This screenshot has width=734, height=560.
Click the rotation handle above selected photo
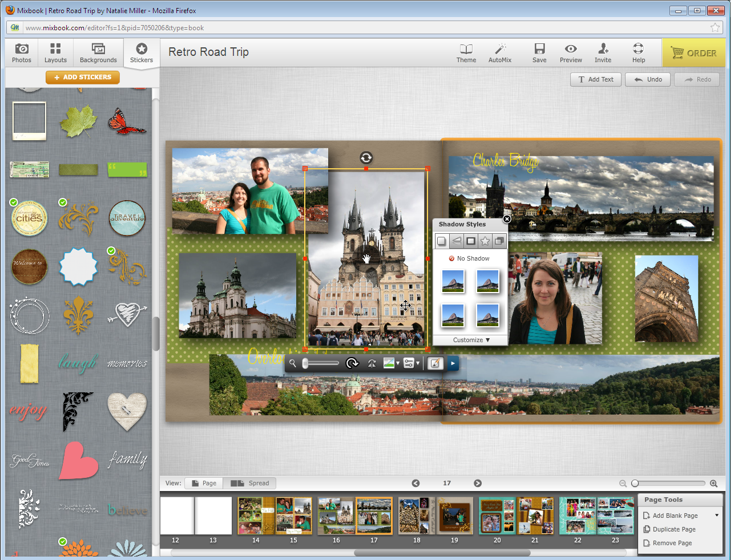pyautogui.click(x=366, y=158)
